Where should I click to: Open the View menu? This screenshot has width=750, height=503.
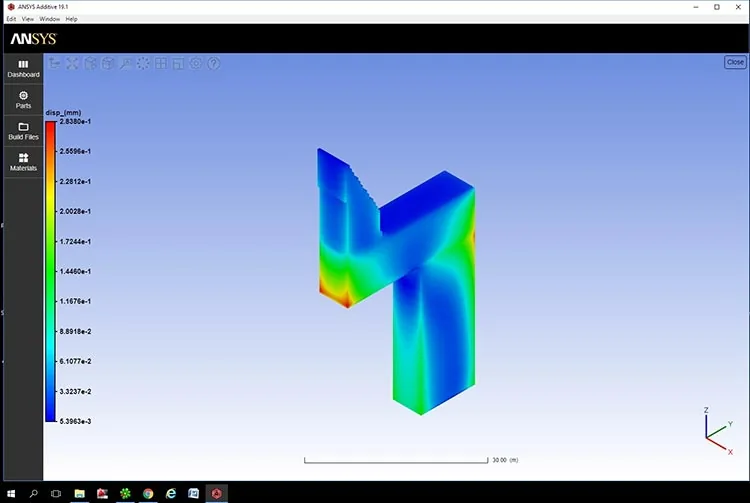pyautogui.click(x=28, y=19)
